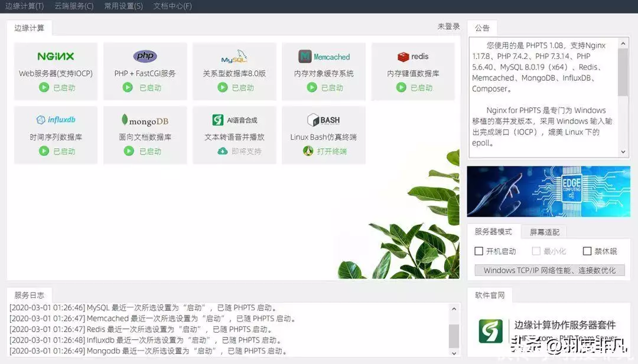This screenshot has width=638, height=364.
Task: Click redis green play status icon
Action: pos(401,87)
